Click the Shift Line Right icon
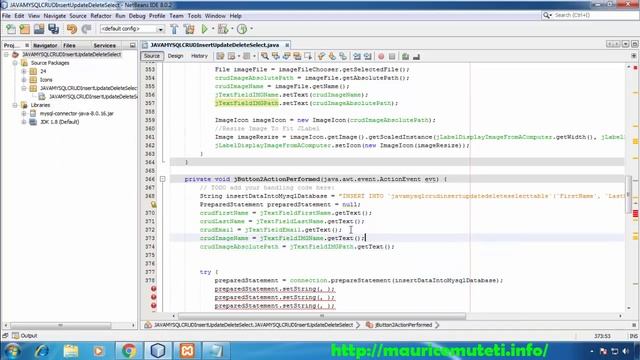 (x=368, y=56)
